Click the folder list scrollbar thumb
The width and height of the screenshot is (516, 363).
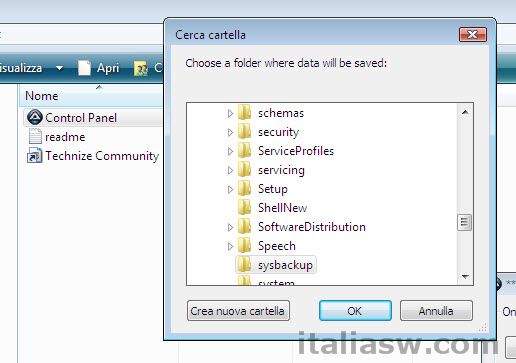pos(465,222)
